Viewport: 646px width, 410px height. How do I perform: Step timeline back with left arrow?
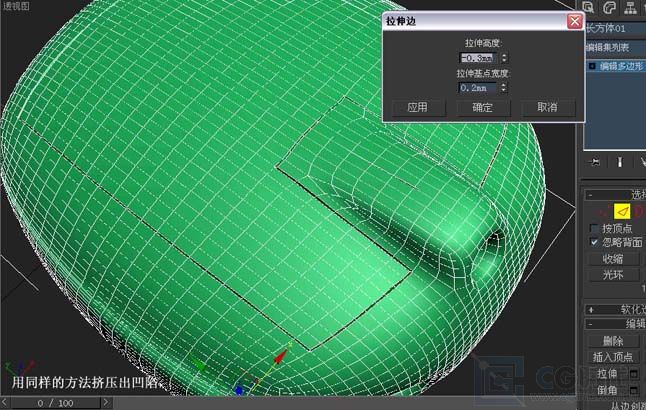(5, 402)
